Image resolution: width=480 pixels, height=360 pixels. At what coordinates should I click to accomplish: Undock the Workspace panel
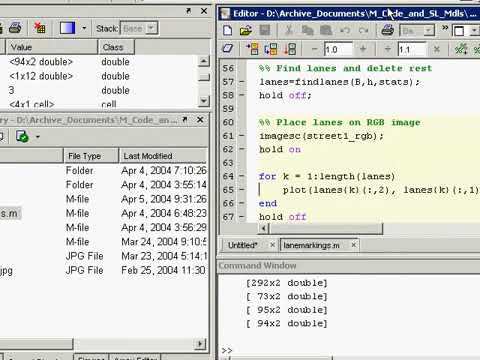(188, 11)
